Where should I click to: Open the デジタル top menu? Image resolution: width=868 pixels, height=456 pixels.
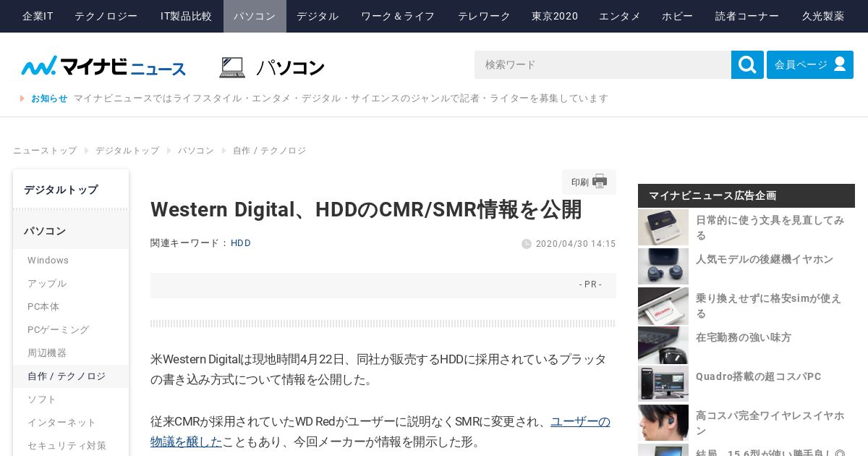318,16
